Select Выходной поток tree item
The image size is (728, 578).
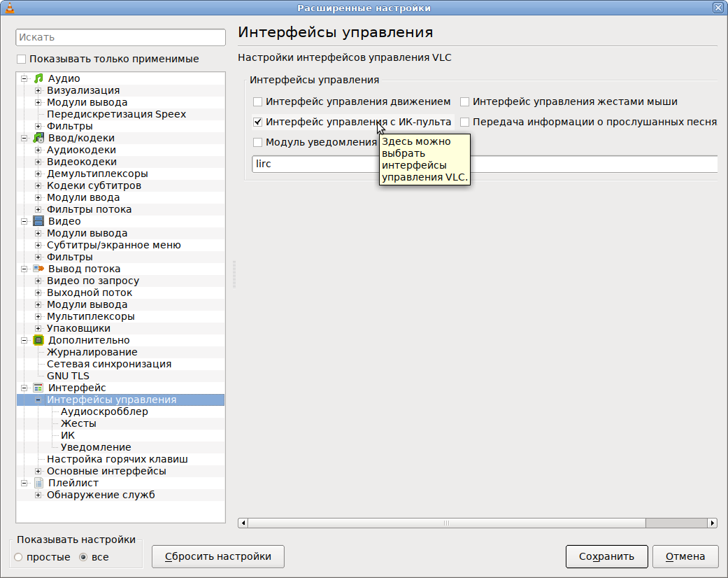point(89,292)
